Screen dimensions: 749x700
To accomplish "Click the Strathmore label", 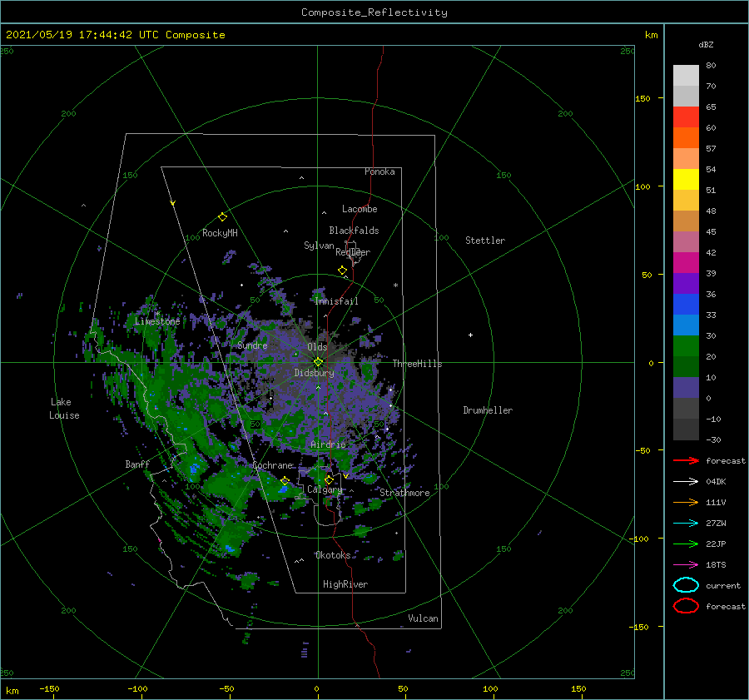I will click(404, 493).
